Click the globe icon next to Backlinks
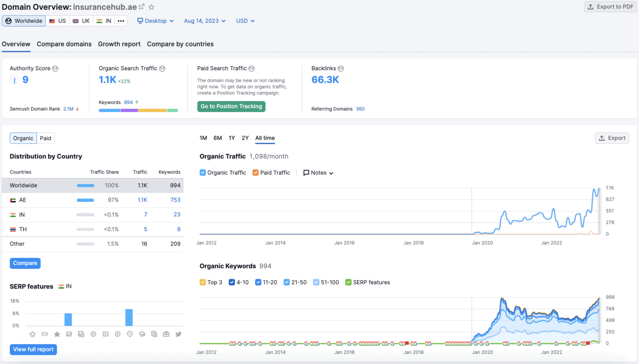639x364 pixels. [341, 69]
